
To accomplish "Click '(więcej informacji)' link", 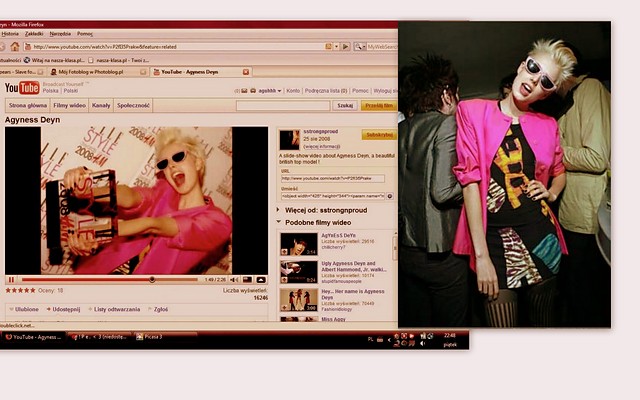I will click(x=321, y=147).
